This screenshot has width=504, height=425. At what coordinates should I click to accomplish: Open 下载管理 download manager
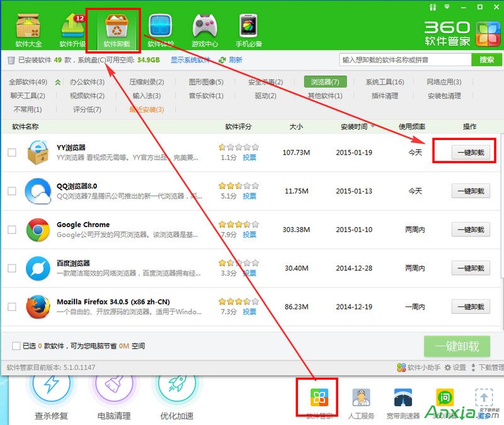(x=487, y=367)
